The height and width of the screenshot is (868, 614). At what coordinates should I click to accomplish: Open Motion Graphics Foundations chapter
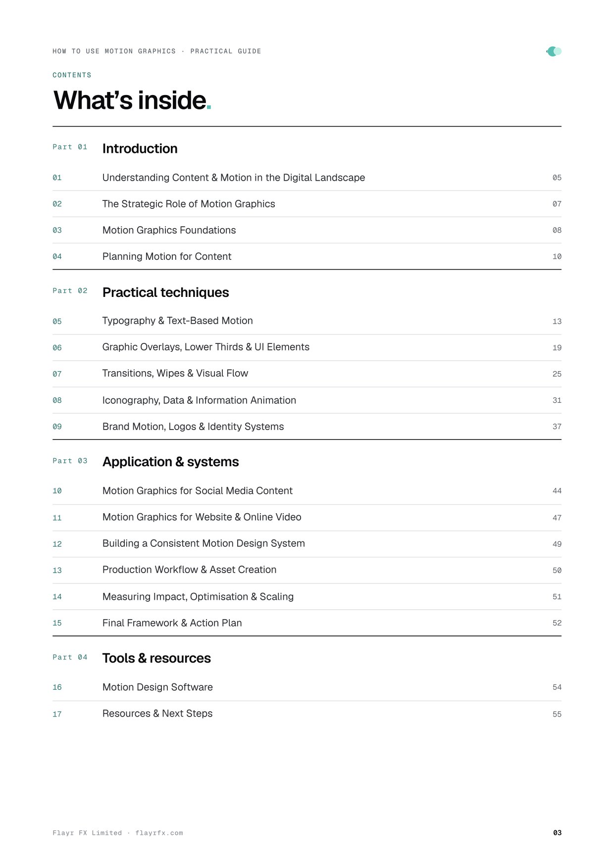[x=307, y=230]
